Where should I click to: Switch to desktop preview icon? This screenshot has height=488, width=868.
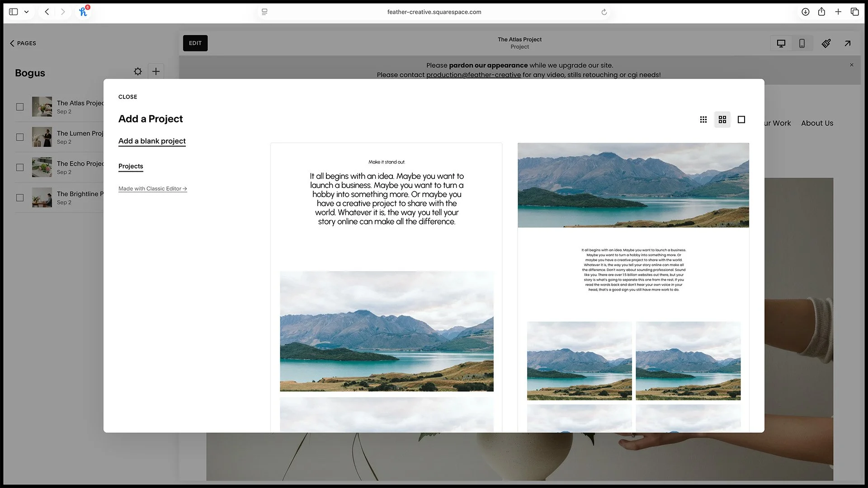click(781, 43)
